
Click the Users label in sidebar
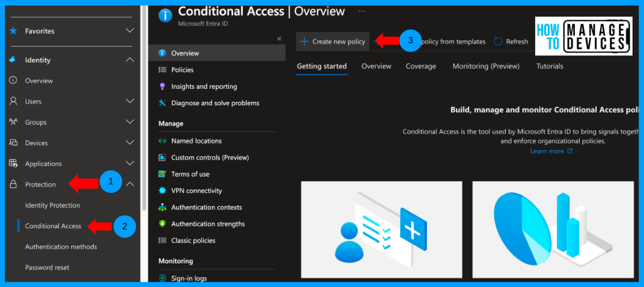[x=33, y=101]
